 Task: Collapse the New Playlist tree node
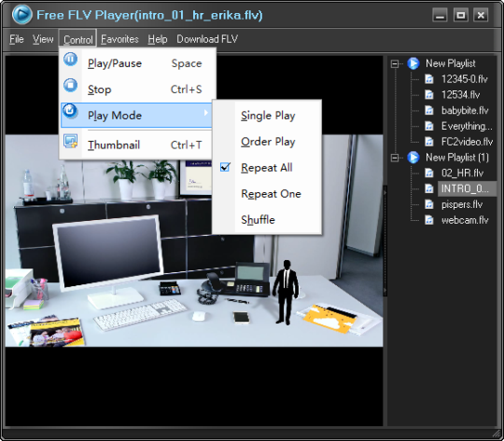coord(395,63)
